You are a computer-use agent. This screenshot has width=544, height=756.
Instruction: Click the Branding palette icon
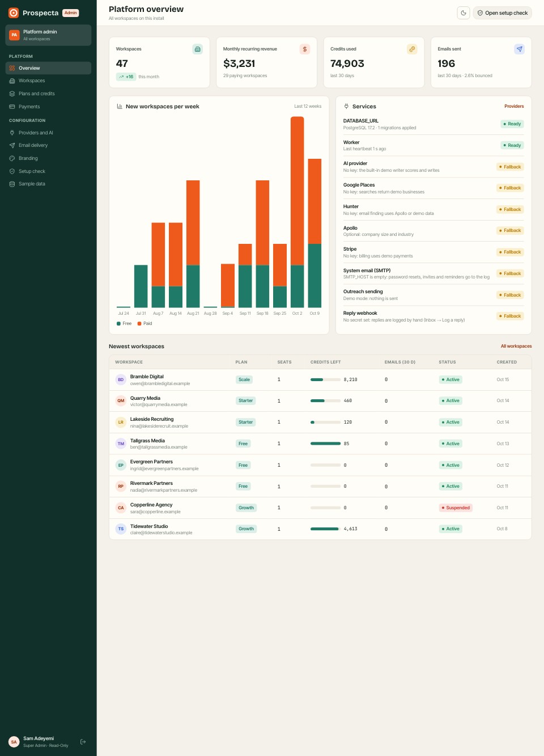tap(12, 158)
